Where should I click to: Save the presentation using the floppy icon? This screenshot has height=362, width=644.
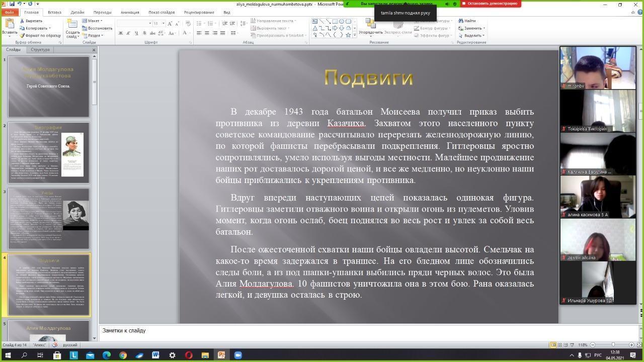[x=12, y=4]
